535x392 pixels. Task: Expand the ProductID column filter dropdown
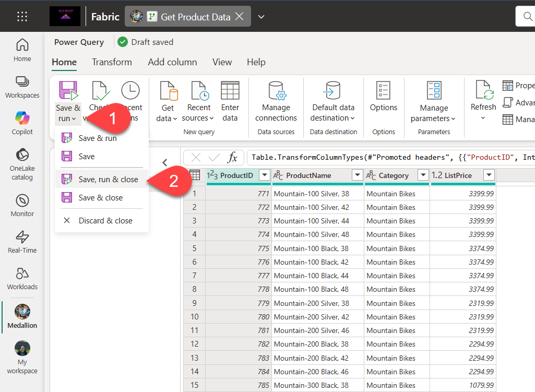pyautogui.click(x=265, y=175)
